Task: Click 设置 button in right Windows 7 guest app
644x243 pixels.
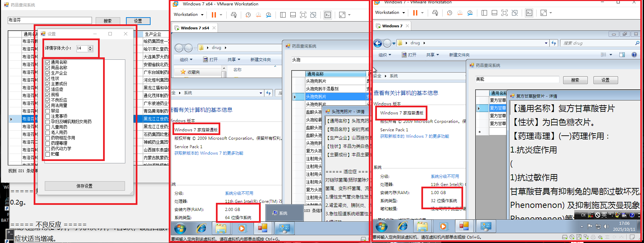Action: 606,80
